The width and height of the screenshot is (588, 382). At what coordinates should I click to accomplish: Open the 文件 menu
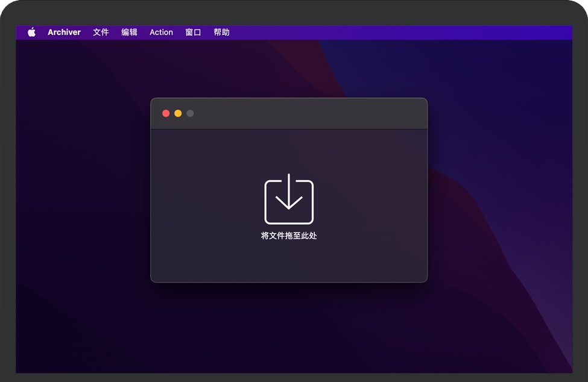coord(101,32)
